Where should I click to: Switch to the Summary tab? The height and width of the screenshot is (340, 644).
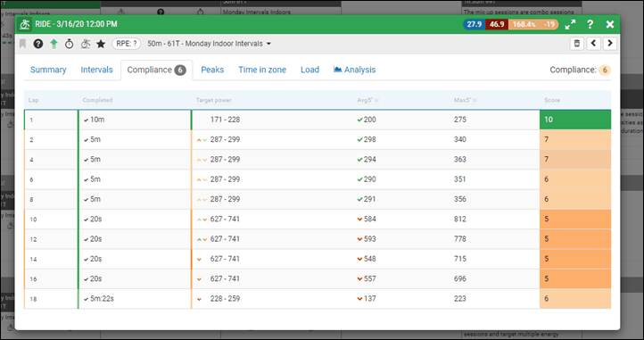click(x=48, y=70)
